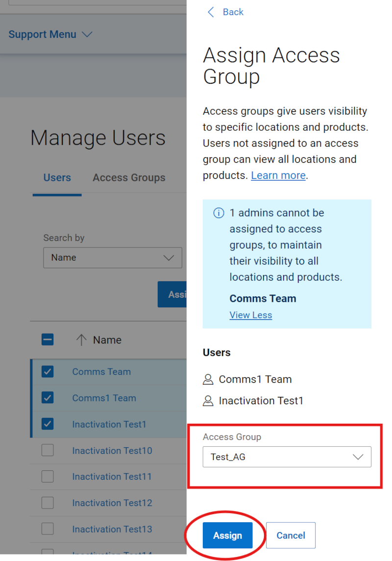
Task: Clear the select-all checkbox in the table header
Action: [48, 340]
